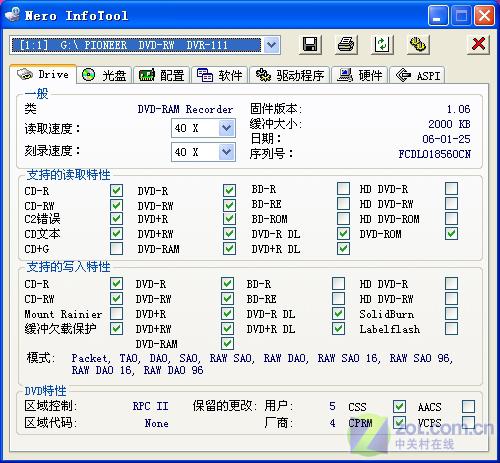Image resolution: width=500 pixels, height=463 pixels.
Task: Toggle the 缓冲欠载保护 checkbox
Action: pos(116,329)
